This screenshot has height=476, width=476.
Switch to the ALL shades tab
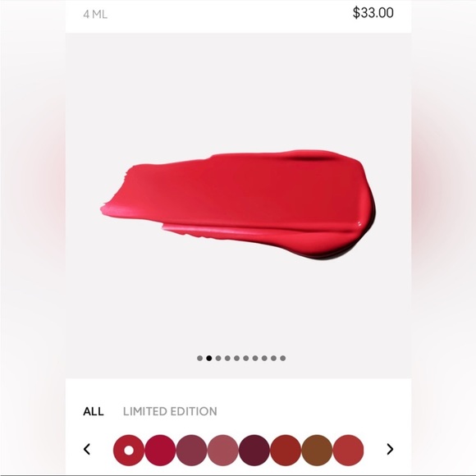pos(94,411)
